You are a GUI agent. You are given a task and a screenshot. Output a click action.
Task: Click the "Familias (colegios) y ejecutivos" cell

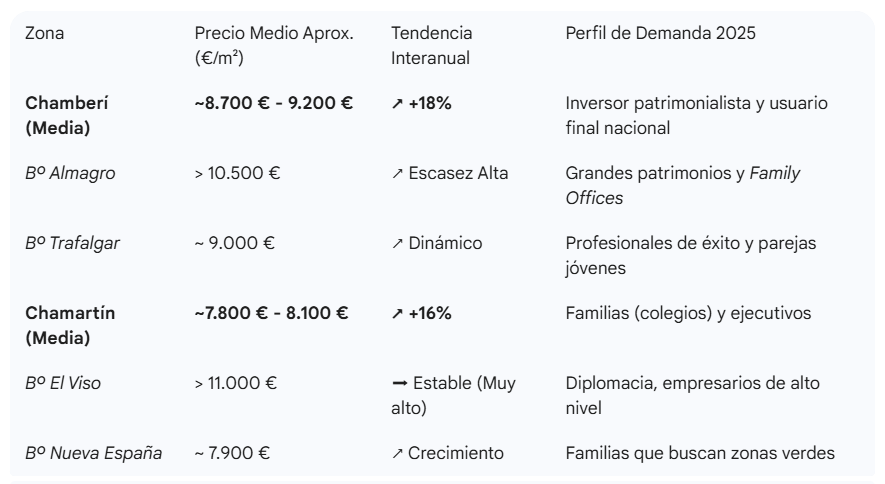[688, 314]
